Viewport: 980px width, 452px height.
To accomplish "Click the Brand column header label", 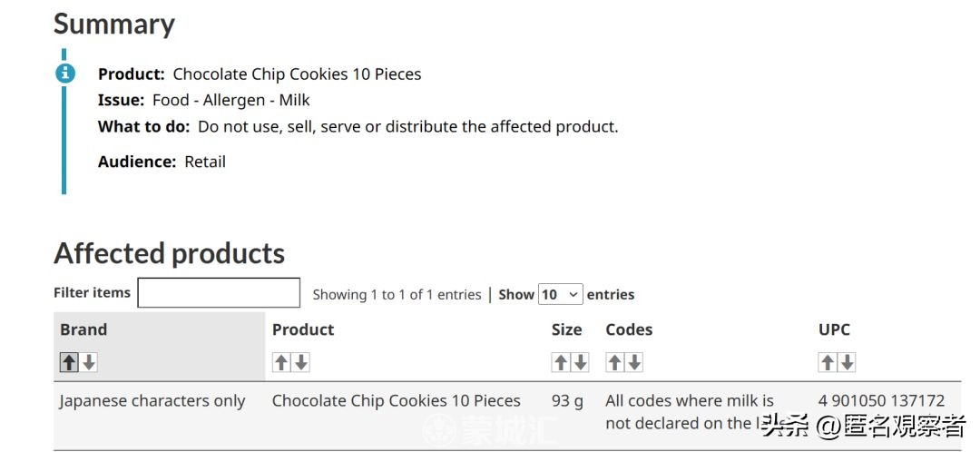I will pos(83,329).
